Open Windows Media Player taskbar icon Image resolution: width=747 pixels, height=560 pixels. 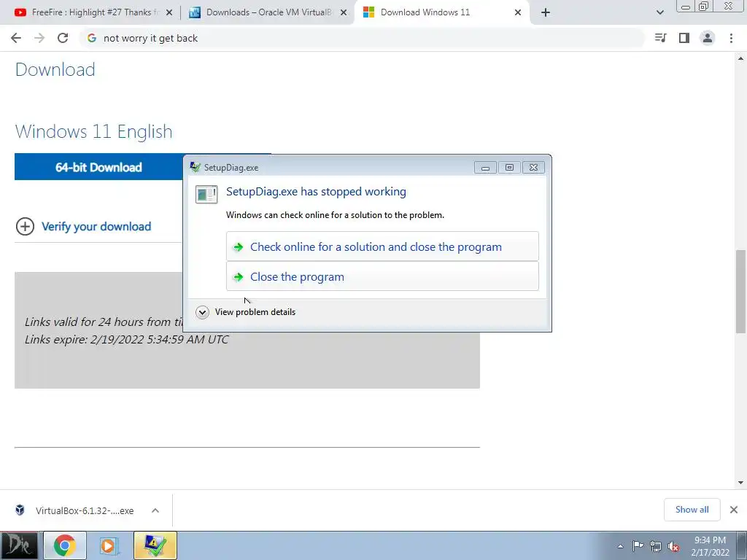point(108,545)
